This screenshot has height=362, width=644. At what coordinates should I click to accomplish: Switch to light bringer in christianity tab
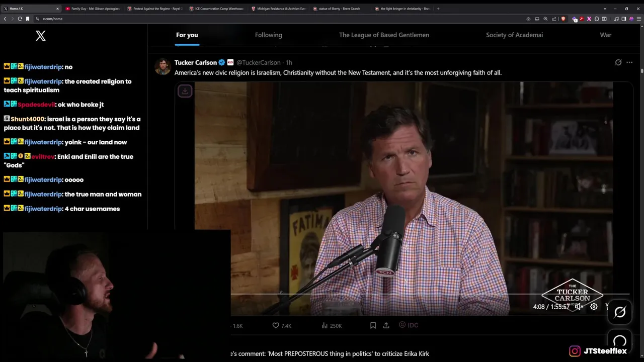pyautogui.click(x=403, y=9)
